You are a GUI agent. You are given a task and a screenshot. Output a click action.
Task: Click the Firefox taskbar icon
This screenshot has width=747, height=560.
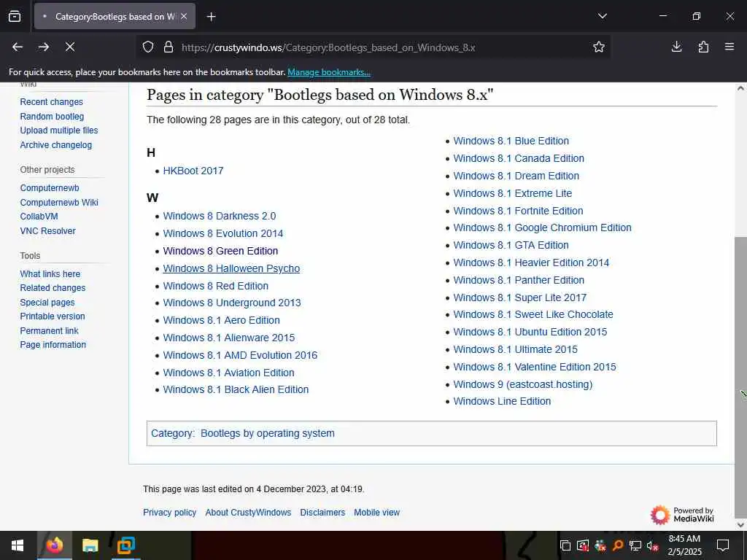click(54, 545)
